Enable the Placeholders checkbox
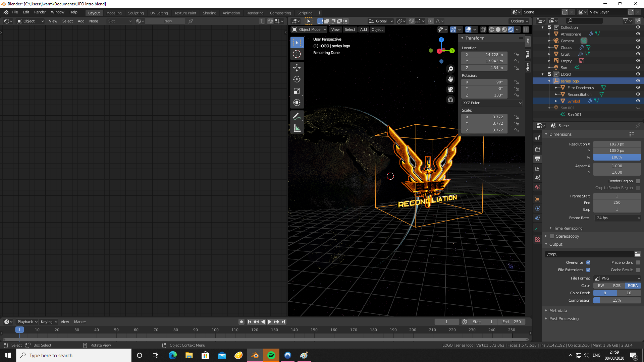Image resolution: width=644 pixels, height=362 pixels. click(x=638, y=262)
